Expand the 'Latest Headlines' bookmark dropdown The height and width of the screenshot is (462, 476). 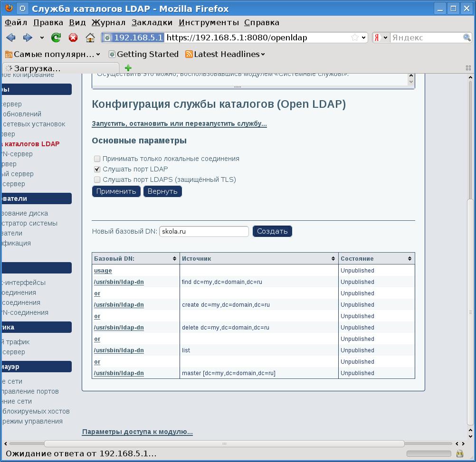tap(263, 55)
